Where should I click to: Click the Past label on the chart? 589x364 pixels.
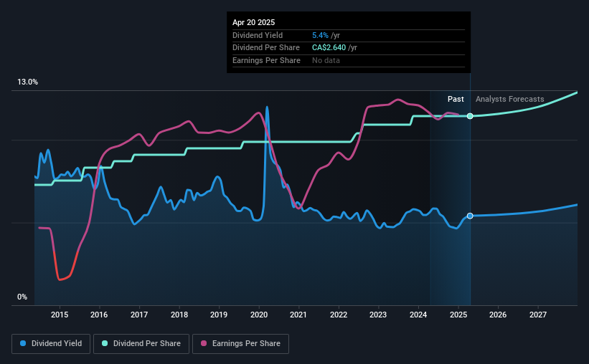click(456, 99)
